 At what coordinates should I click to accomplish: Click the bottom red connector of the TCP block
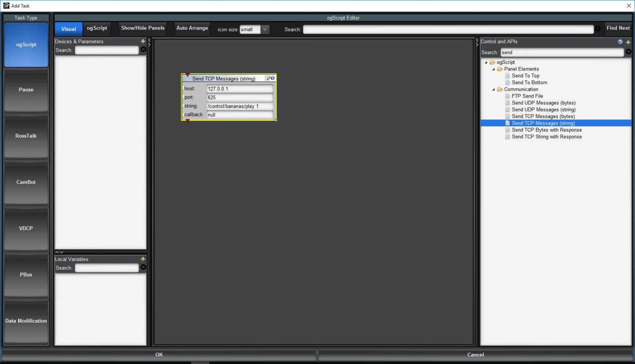(187, 120)
